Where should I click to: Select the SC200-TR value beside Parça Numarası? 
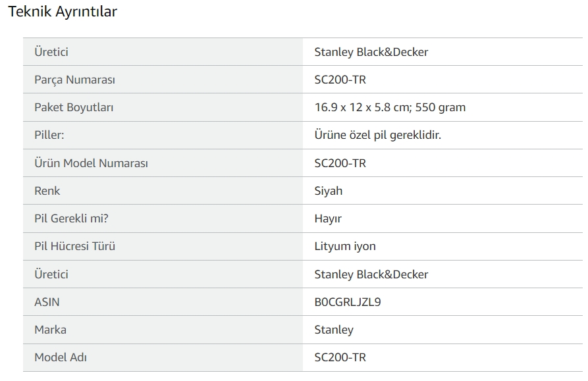click(340, 80)
